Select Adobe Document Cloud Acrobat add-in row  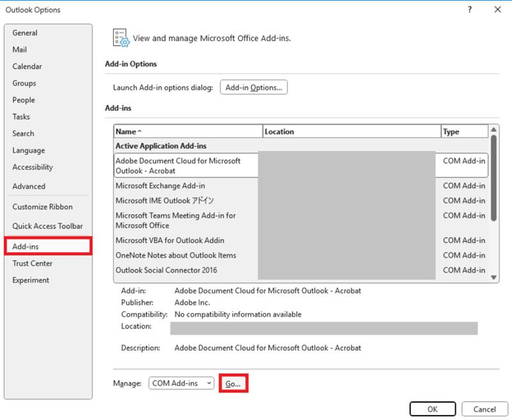(301, 166)
